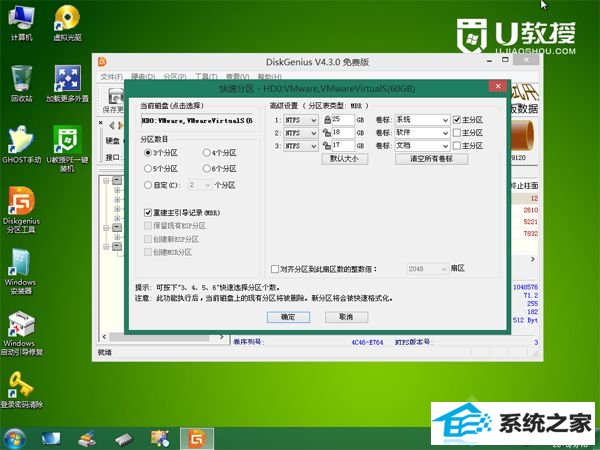Open the 工具(T) menu in DiskGenius
Viewport: 600px width, 450px height.
pos(206,77)
